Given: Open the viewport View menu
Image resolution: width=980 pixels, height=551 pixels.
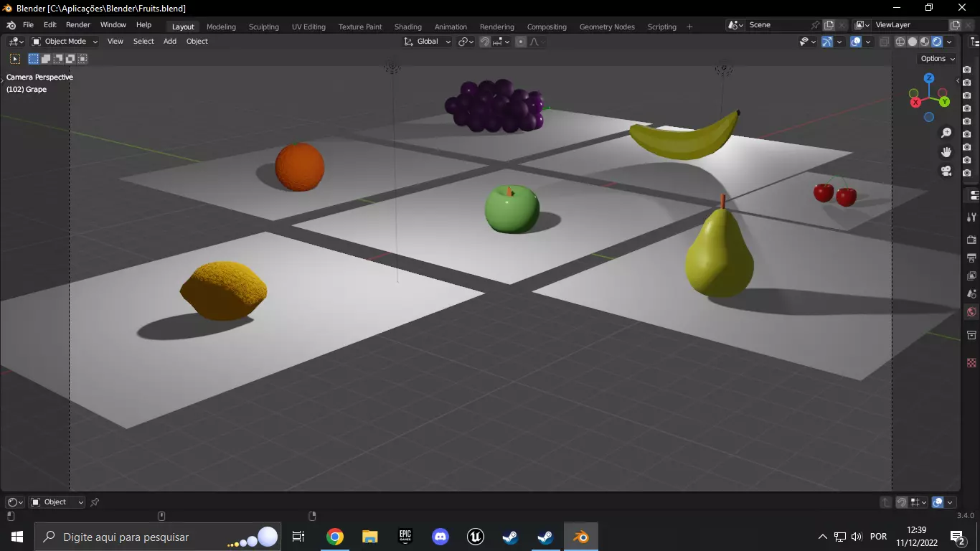Looking at the screenshot, I should point(116,42).
